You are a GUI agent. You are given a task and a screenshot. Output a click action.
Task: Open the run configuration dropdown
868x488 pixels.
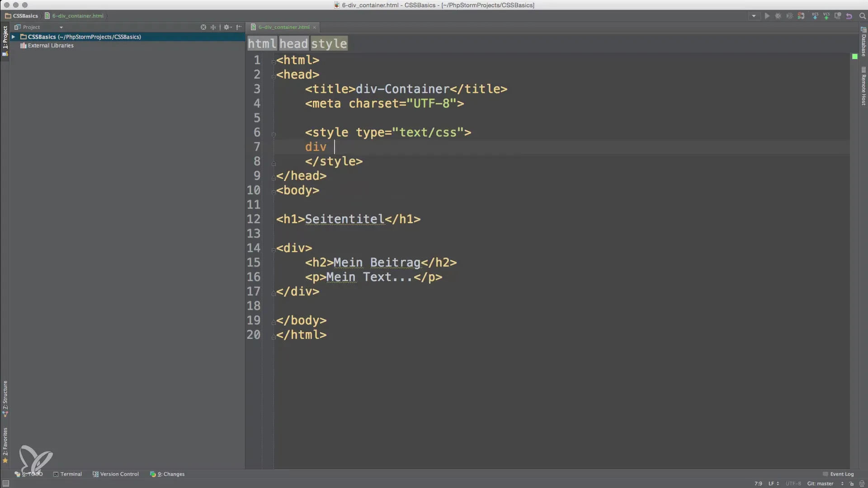pos(754,16)
